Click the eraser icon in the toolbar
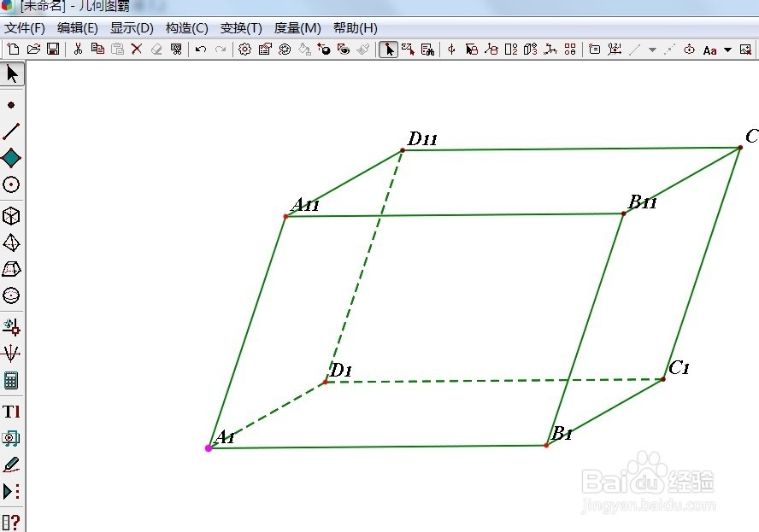Screen dimensions: 759x532 pyautogui.click(x=156, y=49)
